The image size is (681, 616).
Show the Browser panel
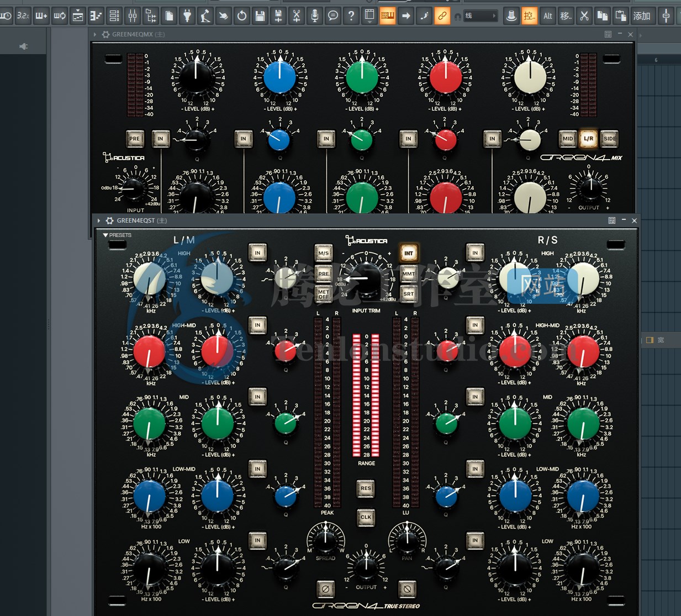tap(151, 16)
